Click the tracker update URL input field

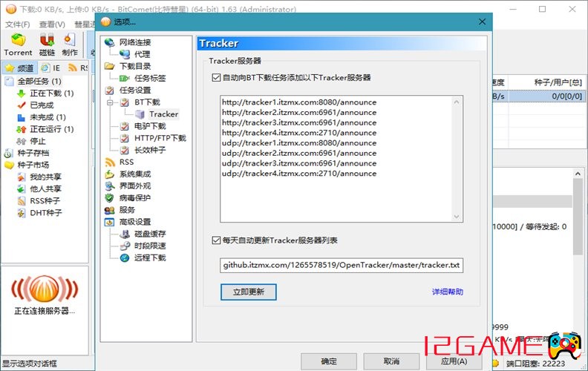click(342, 265)
